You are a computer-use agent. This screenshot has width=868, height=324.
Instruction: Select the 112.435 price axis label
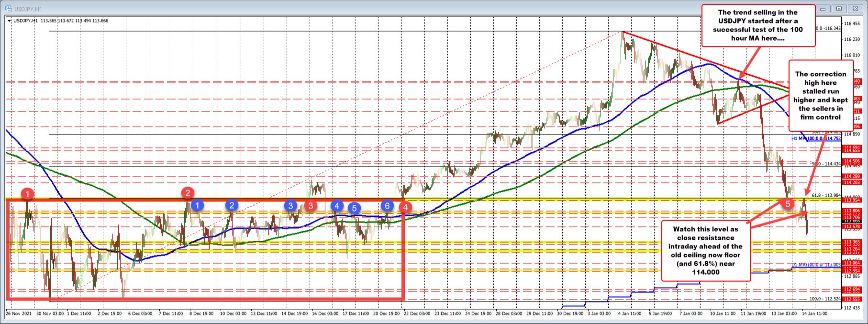pos(852,307)
